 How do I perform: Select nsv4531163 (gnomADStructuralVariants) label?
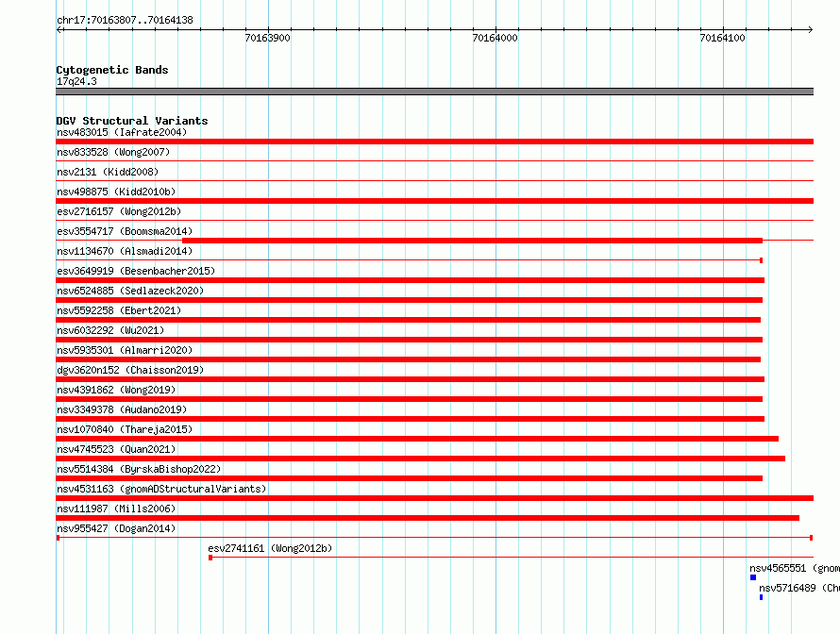161,489
